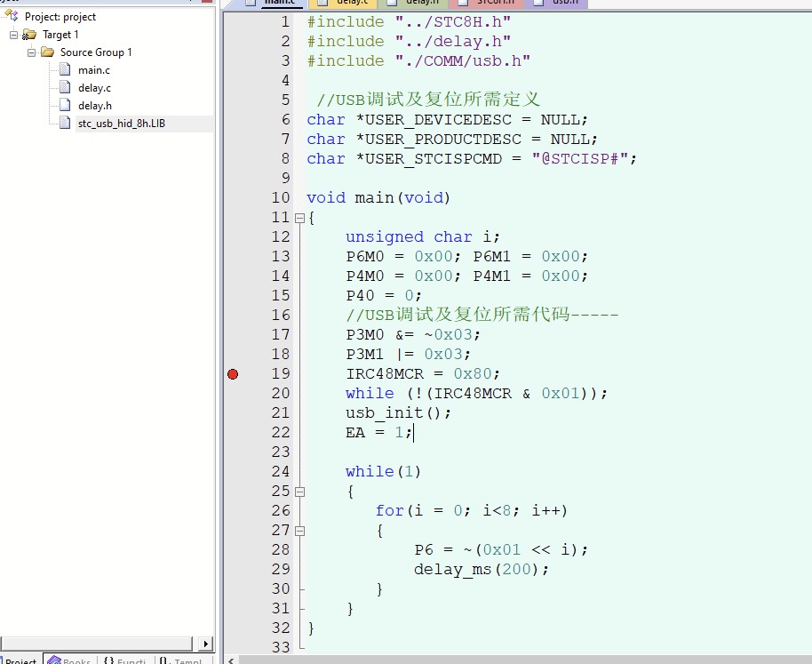Switch to the Functions bottom tab
This screenshot has width=812, height=664.
point(124,660)
